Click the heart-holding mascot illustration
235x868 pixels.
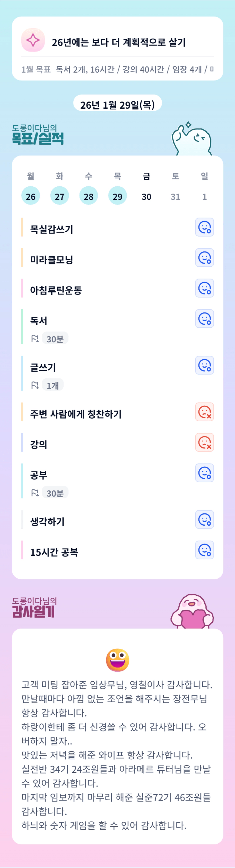[192, 611]
